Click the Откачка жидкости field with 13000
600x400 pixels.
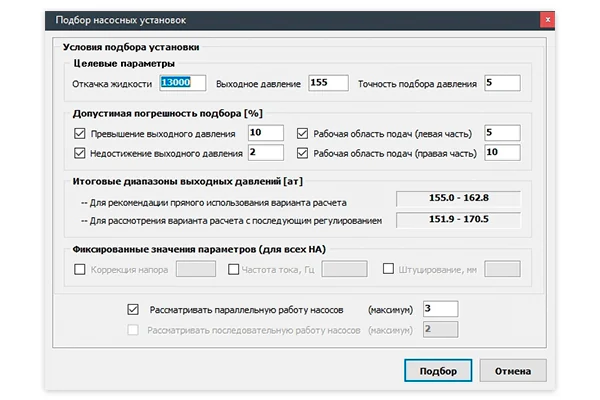(183, 83)
